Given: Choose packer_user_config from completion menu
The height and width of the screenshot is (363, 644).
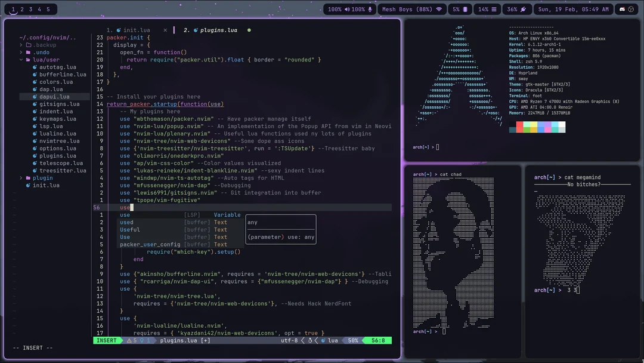Looking at the screenshot, I should pos(150,244).
